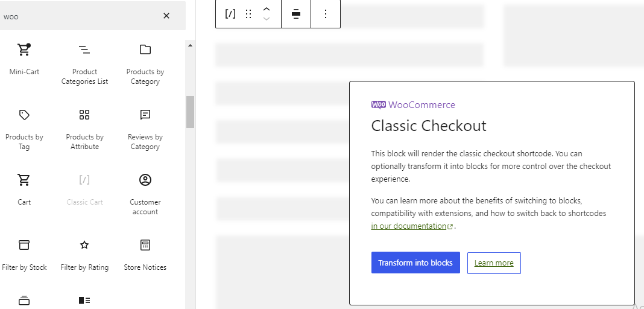Insert the Reviews by Category block
The height and width of the screenshot is (309, 644).
pyautogui.click(x=145, y=129)
